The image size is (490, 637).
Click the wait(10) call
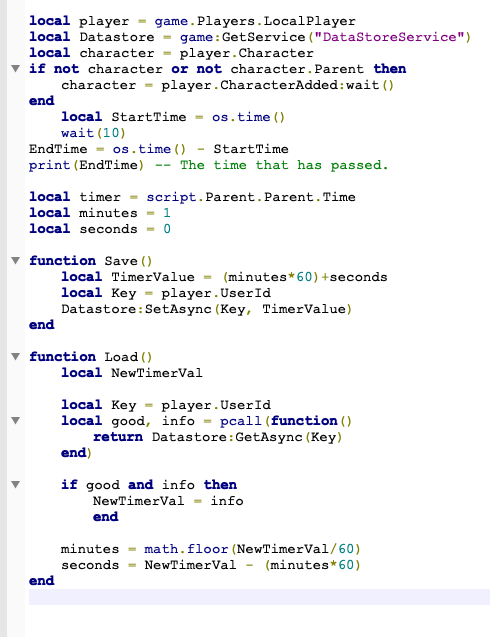[x=93, y=133]
